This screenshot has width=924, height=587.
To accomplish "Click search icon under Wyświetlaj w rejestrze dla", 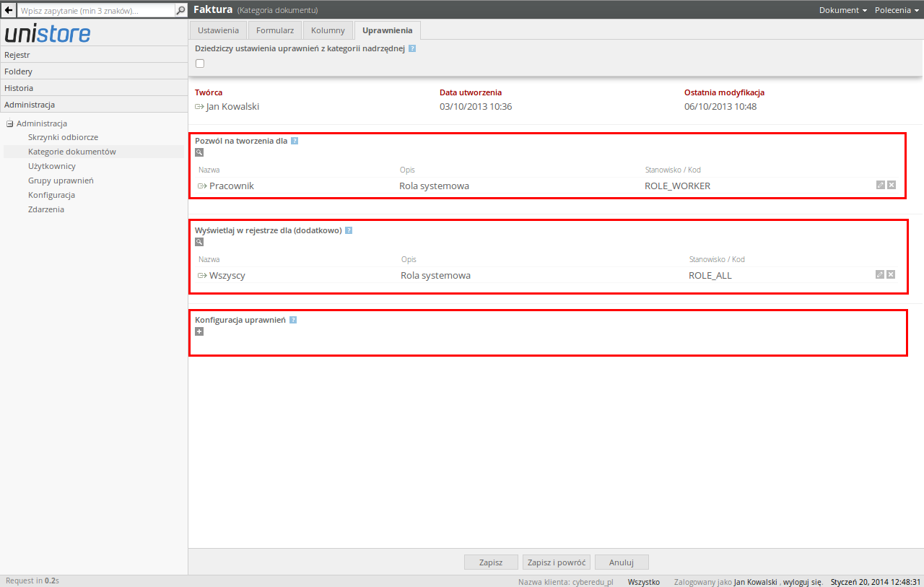I will tap(199, 242).
